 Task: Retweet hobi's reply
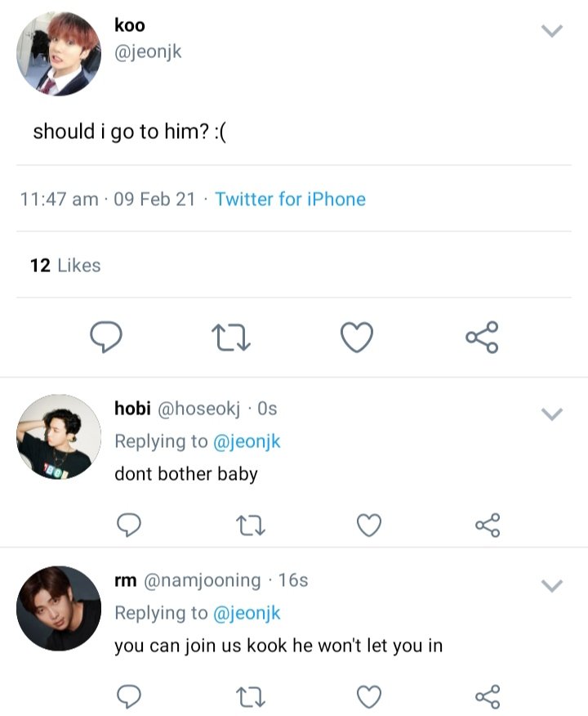[251, 525]
